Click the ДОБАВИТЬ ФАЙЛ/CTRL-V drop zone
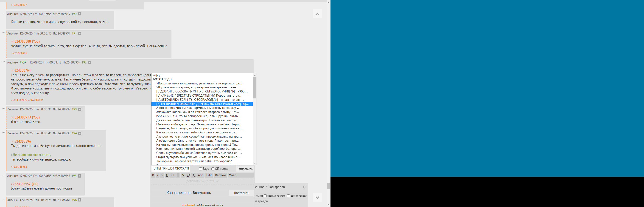 pos(202,181)
